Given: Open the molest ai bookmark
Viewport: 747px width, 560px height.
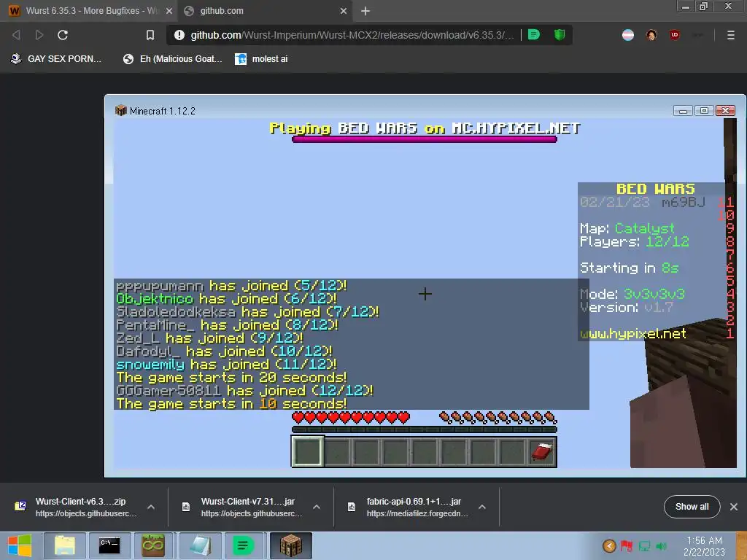Looking at the screenshot, I should point(261,59).
